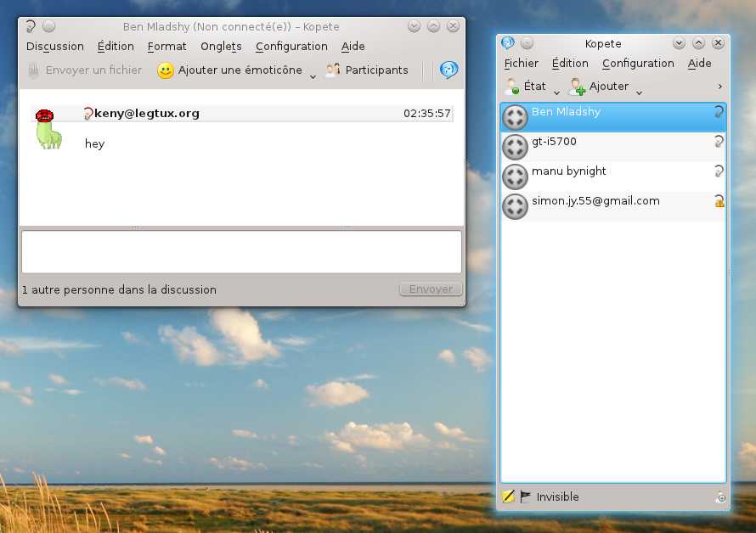Open the Ajouter contact dropdown
756x533 pixels.
(639, 92)
